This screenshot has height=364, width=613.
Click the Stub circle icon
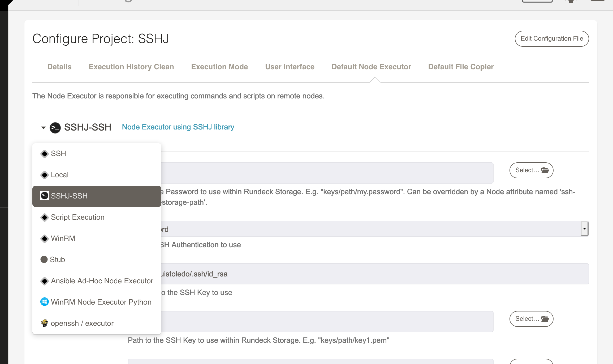pyautogui.click(x=44, y=259)
